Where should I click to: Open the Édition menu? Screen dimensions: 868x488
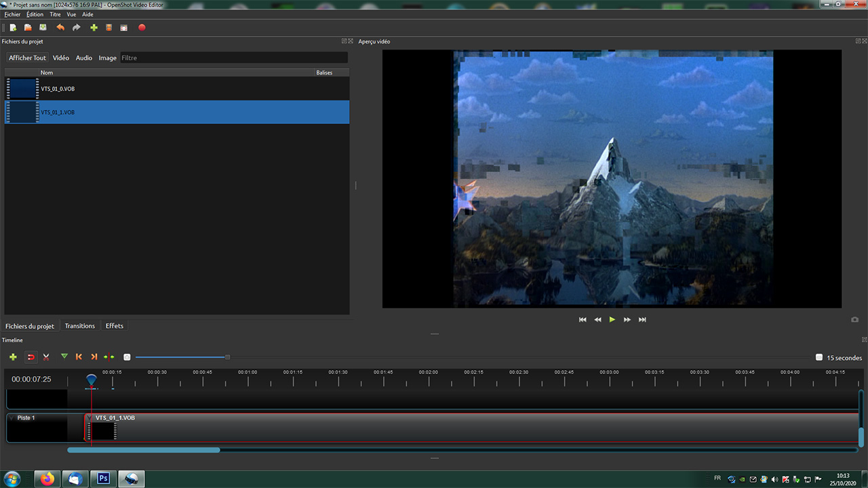click(35, 14)
